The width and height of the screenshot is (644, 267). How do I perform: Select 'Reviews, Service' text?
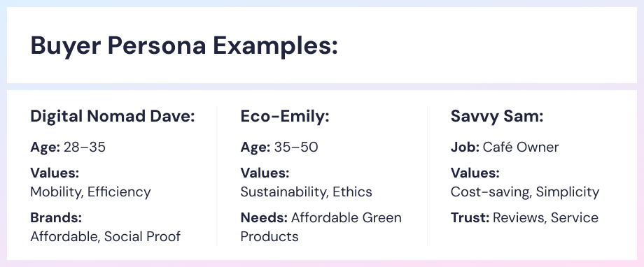click(x=545, y=217)
